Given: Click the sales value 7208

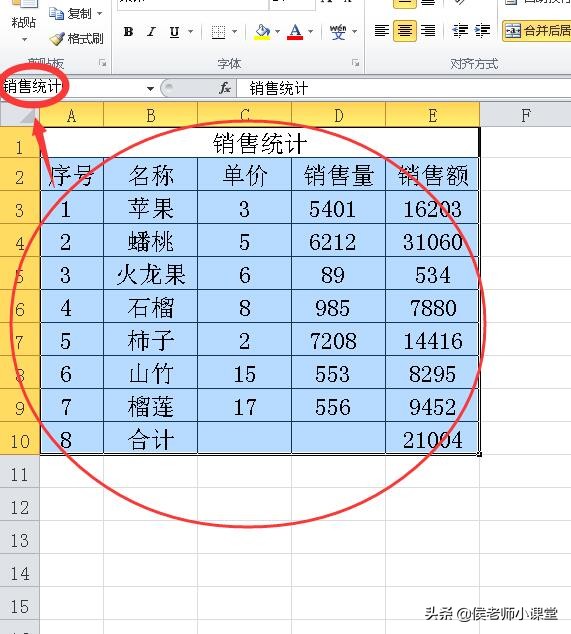Looking at the screenshot, I should 338,339.
